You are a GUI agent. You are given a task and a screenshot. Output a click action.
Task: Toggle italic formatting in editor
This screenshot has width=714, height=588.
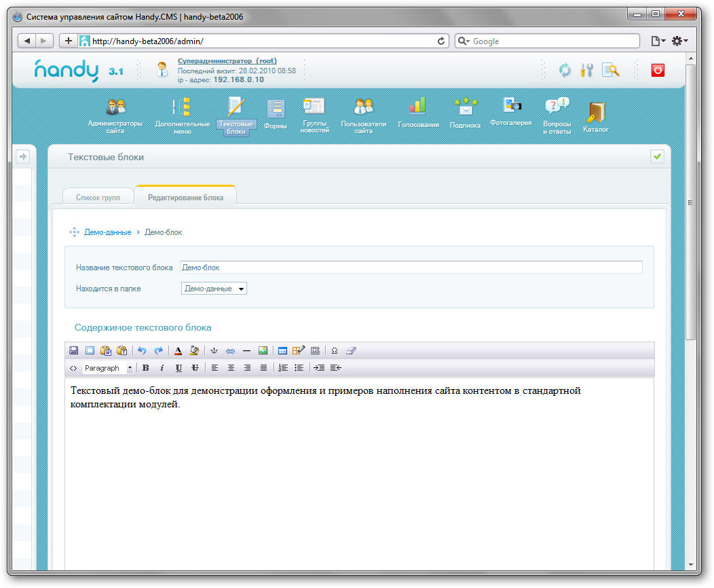tap(162, 368)
